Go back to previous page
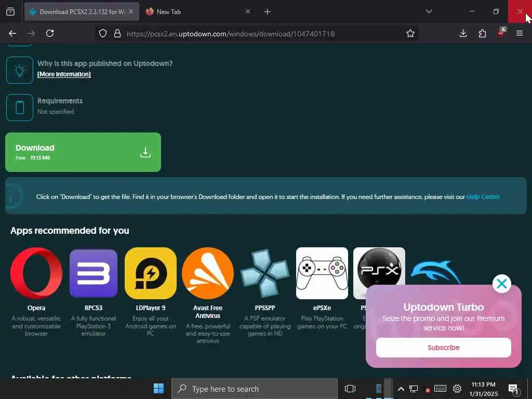532x399 pixels. (12, 33)
